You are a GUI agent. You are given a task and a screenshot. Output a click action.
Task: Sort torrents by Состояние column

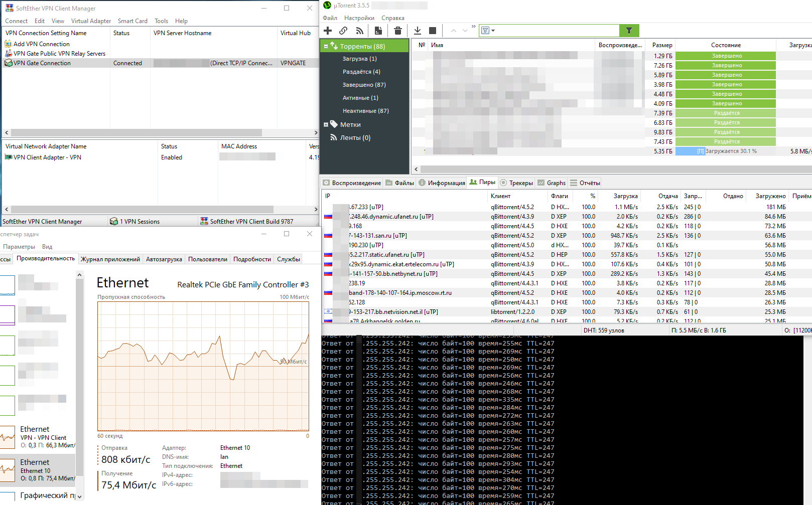[726, 45]
